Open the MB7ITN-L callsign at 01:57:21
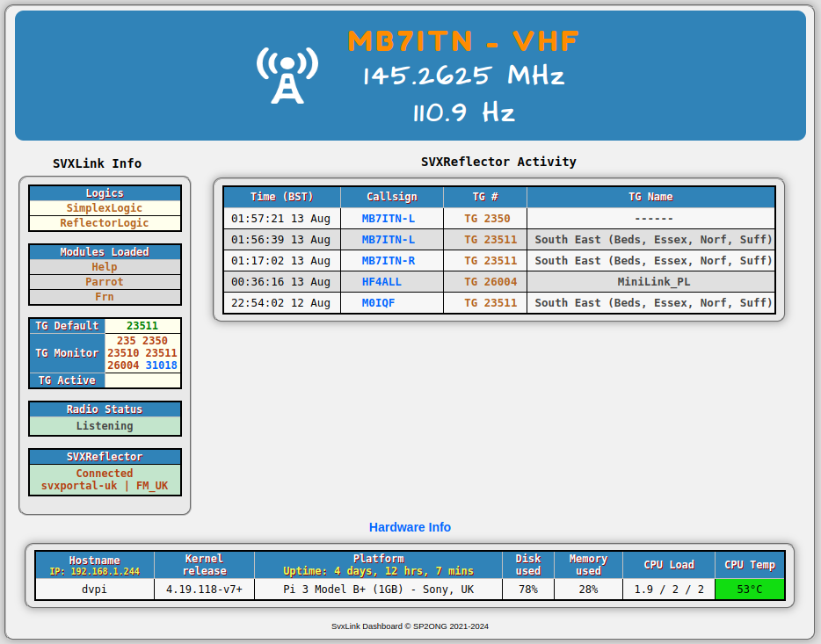 click(389, 219)
